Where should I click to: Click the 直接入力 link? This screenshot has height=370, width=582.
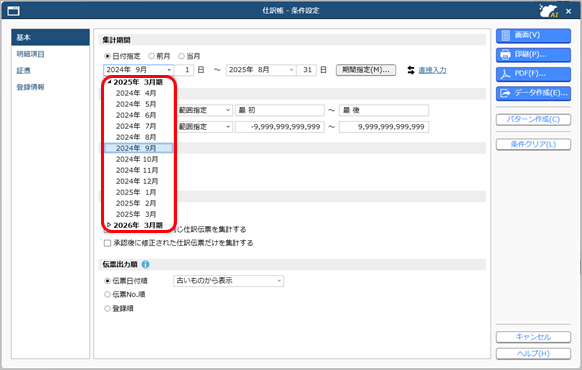click(x=432, y=70)
